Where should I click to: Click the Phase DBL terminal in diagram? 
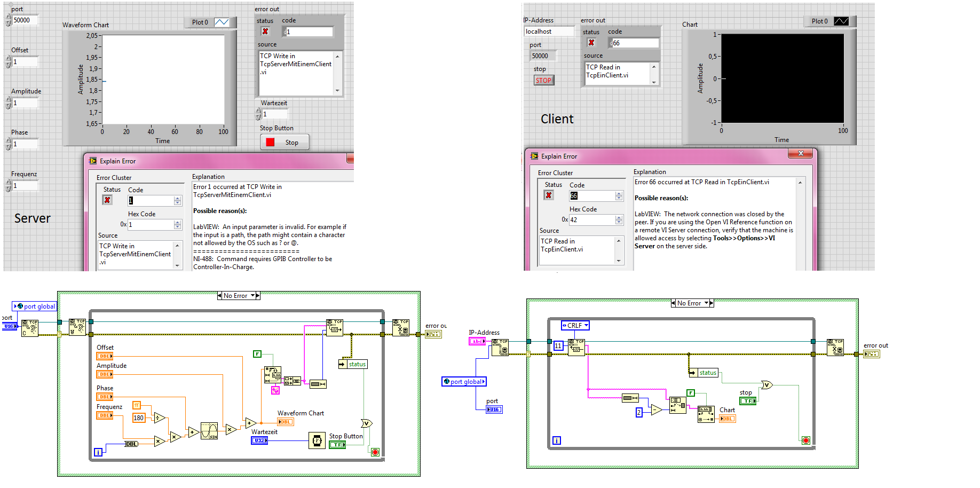(105, 397)
